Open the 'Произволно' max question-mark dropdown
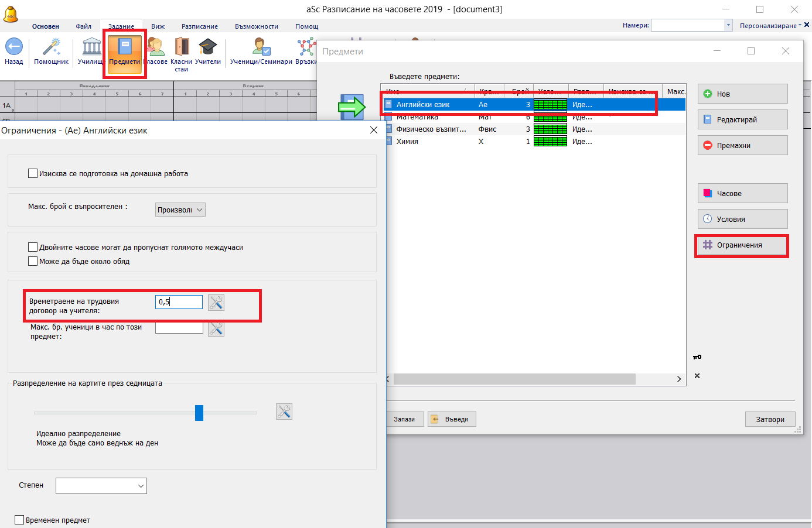 (x=180, y=210)
